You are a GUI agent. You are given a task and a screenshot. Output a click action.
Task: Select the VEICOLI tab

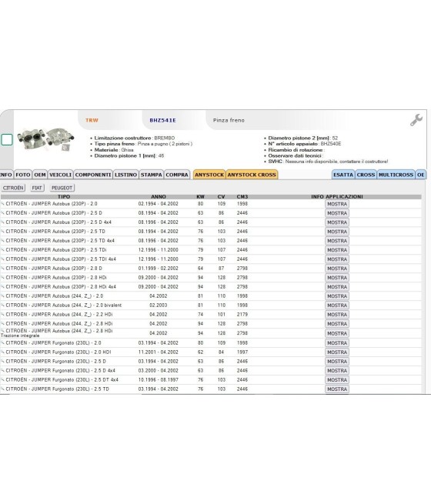click(x=61, y=175)
